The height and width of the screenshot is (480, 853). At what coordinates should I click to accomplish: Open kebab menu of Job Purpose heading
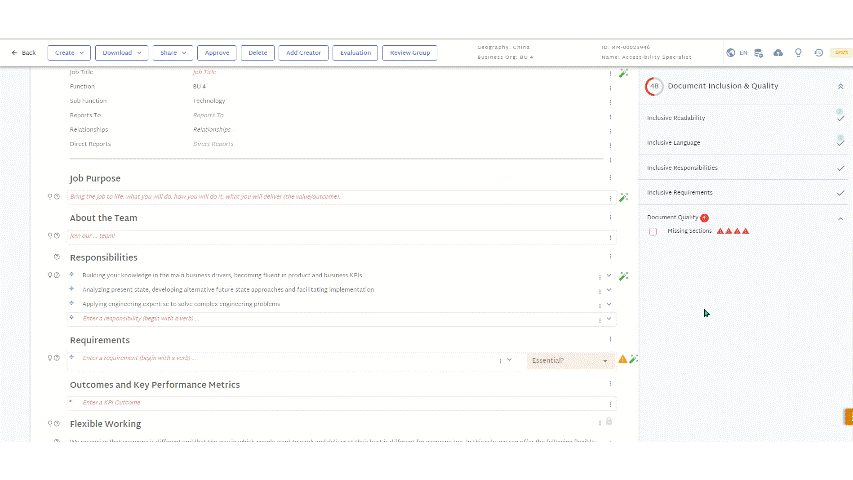pyautogui.click(x=610, y=178)
